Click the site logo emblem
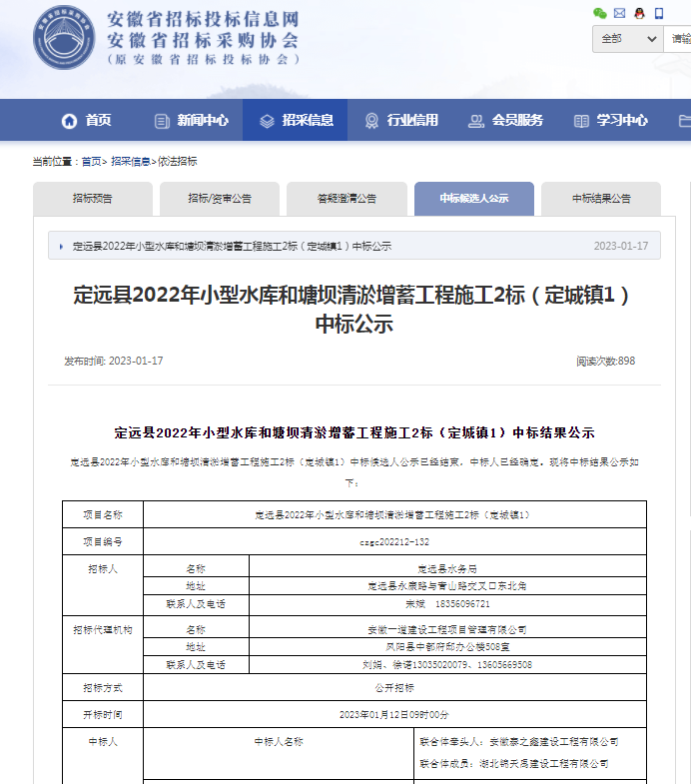 [x=66, y=38]
